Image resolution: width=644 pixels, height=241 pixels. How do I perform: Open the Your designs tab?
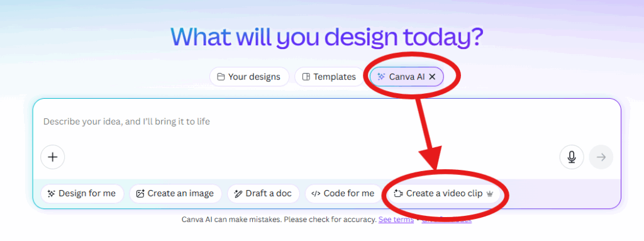[249, 77]
